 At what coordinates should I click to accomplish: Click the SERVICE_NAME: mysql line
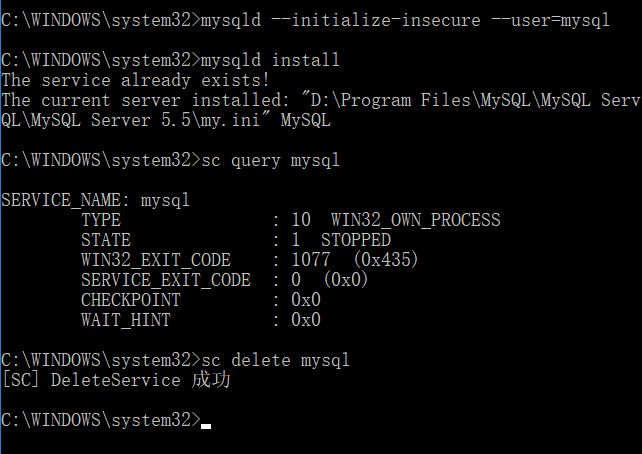95,200
